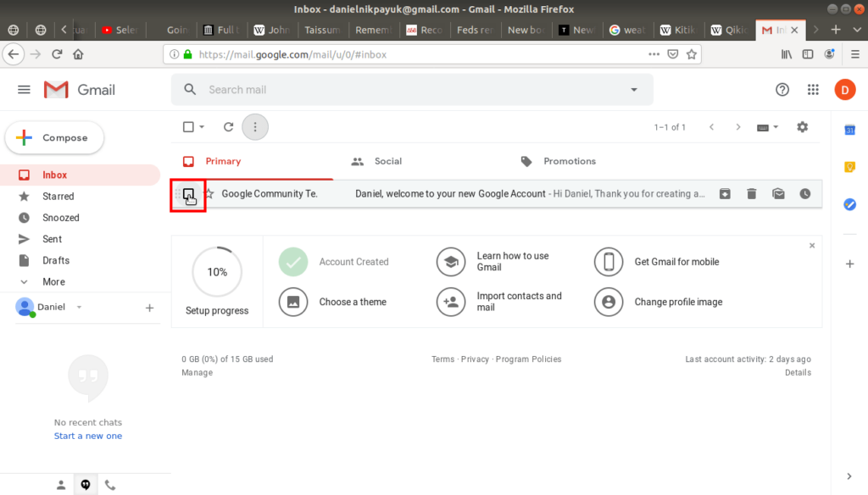Show search options dropdown arrow

634,90
